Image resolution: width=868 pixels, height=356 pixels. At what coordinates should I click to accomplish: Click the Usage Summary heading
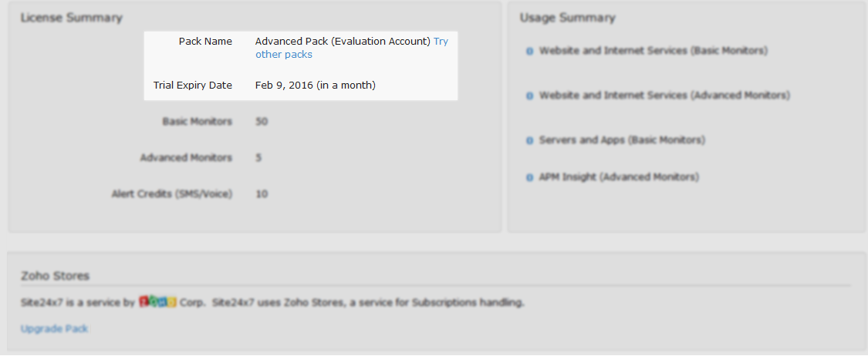(567, 18)
